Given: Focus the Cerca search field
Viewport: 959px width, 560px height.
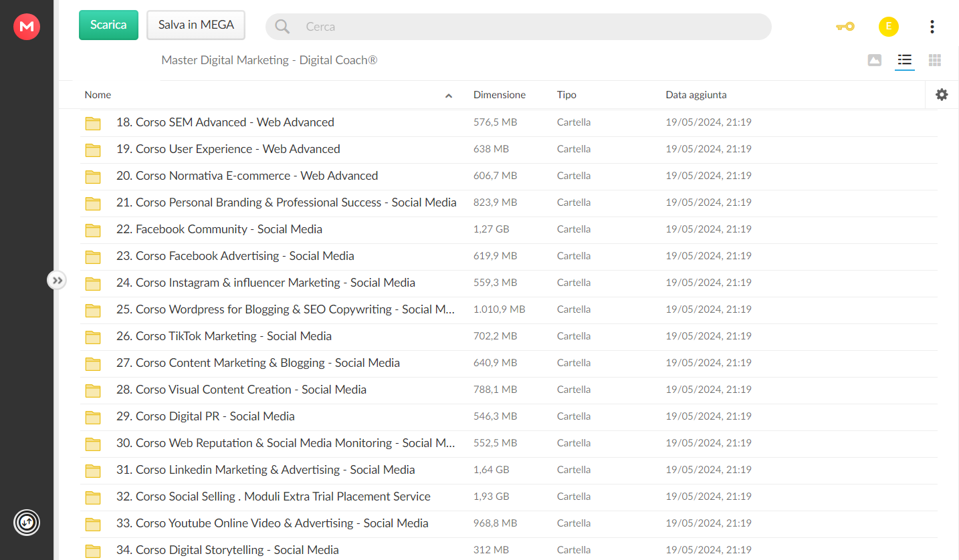Looking at the screenshot, I should [x=518, y=27].
